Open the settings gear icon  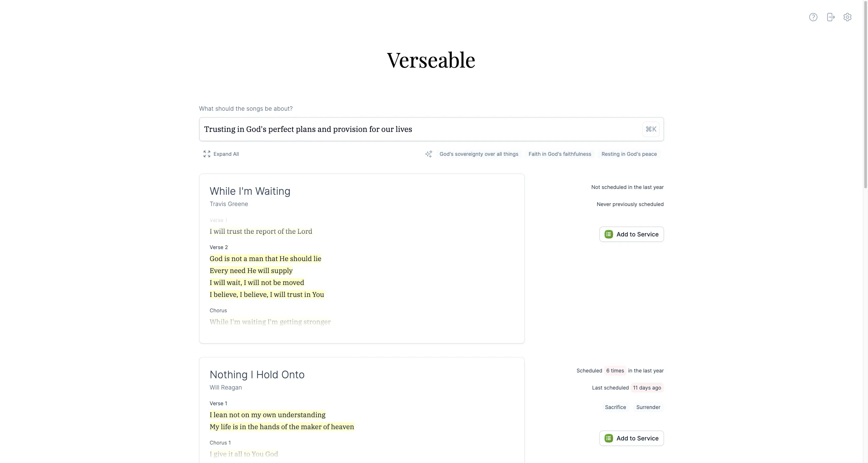(847, 17)
